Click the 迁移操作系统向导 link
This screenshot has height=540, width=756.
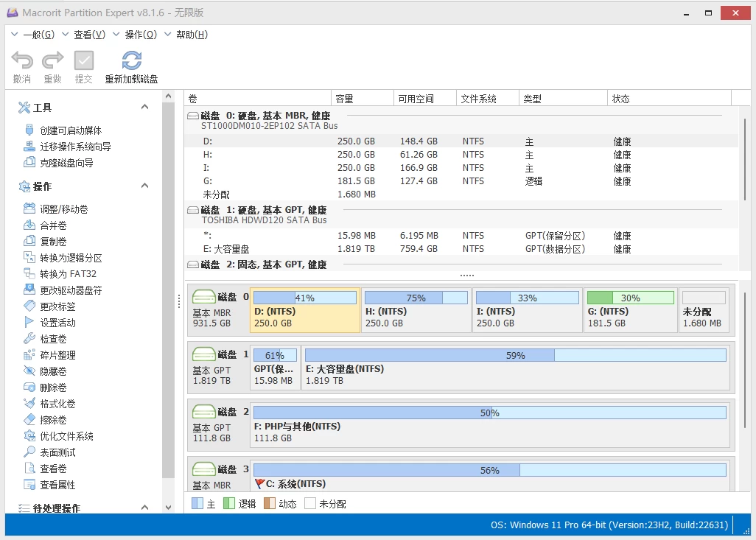[75, 147]
